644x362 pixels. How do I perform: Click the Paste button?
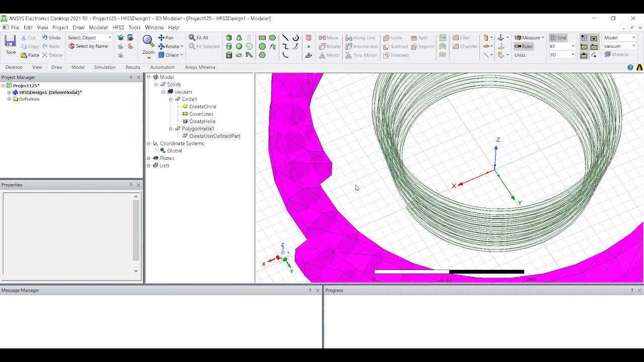tap(30, 55)
